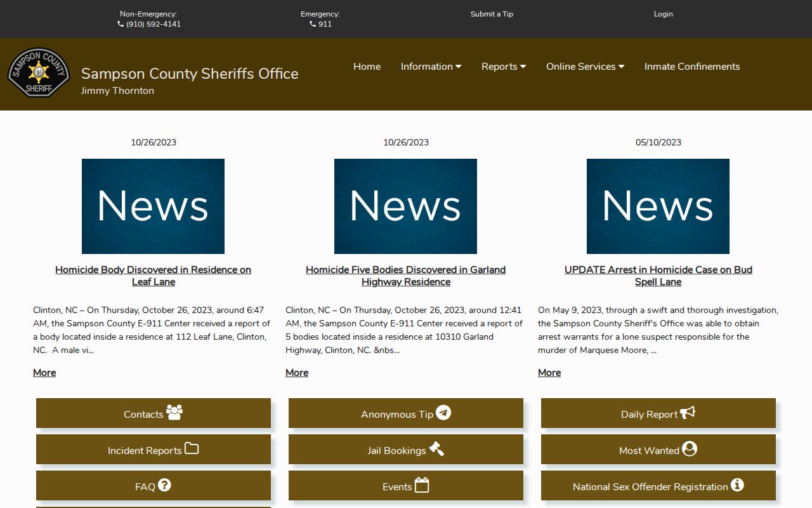
Task: Open Submit a Tip link
Action: [492, 14]
